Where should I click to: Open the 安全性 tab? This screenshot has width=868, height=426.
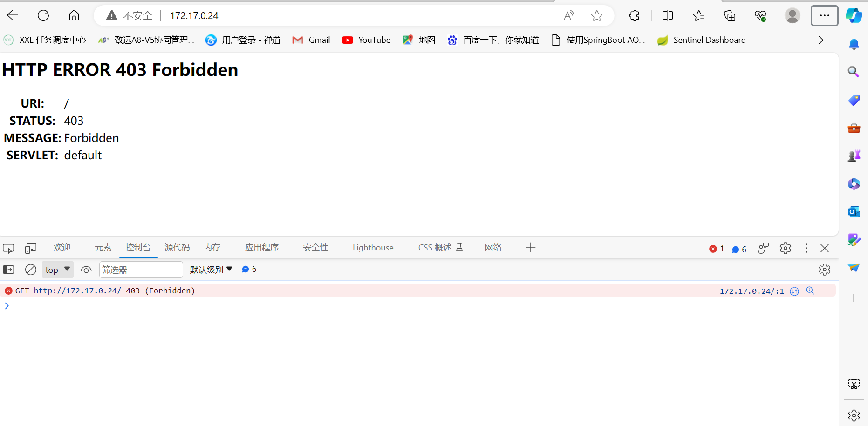pos(315,248)
